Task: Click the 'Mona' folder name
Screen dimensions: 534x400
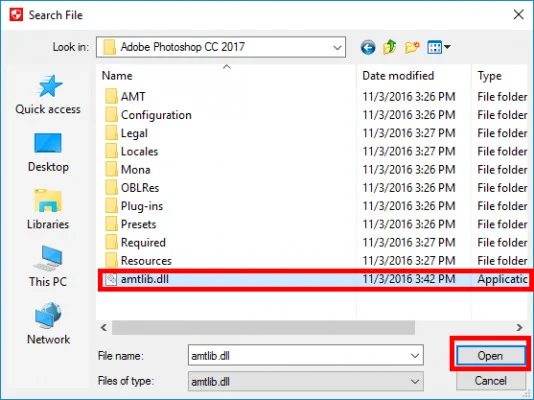Action: (x=136, y=170)
